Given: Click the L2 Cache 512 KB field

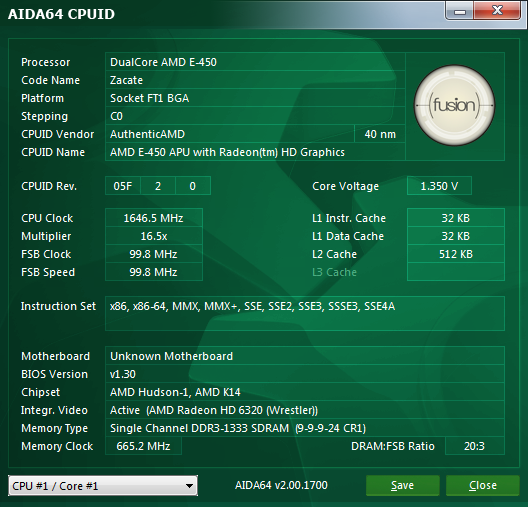Looking at the screenshot, I should pyautogui.click(x=456, y=254).
